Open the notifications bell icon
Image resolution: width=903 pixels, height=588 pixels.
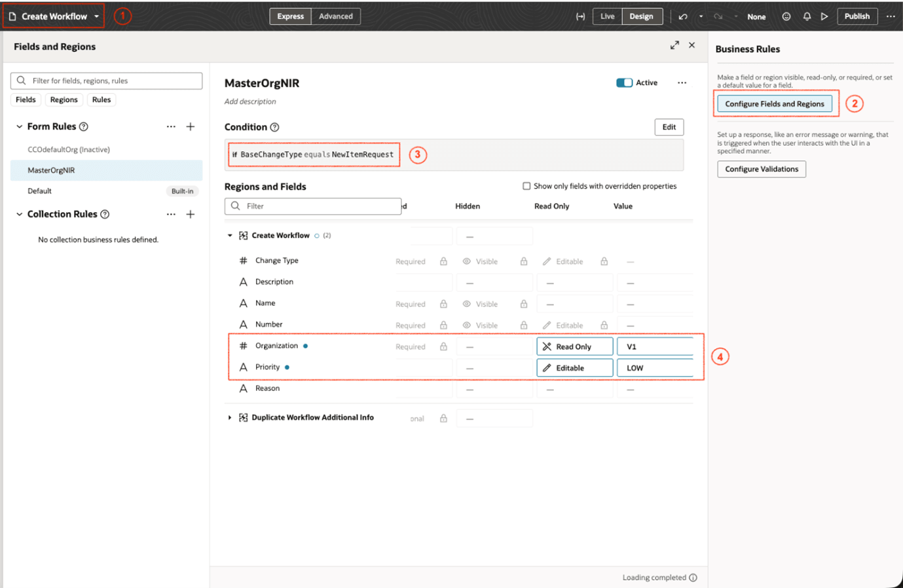point(807,16)
